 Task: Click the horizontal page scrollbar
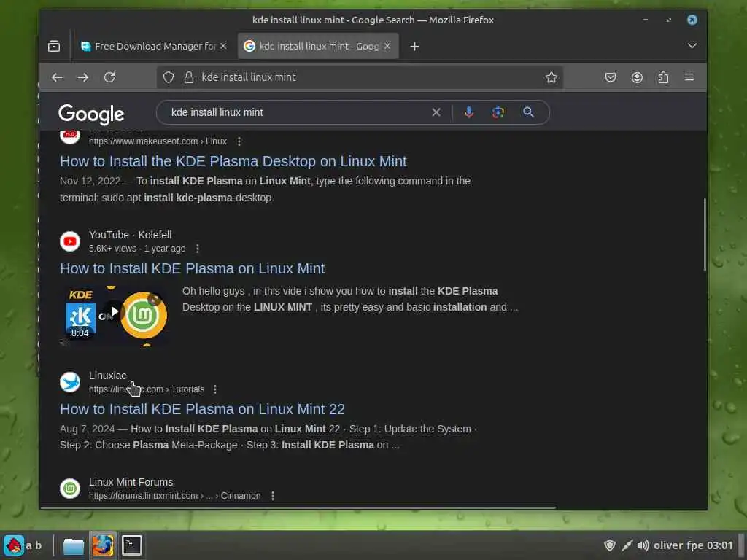298,507
